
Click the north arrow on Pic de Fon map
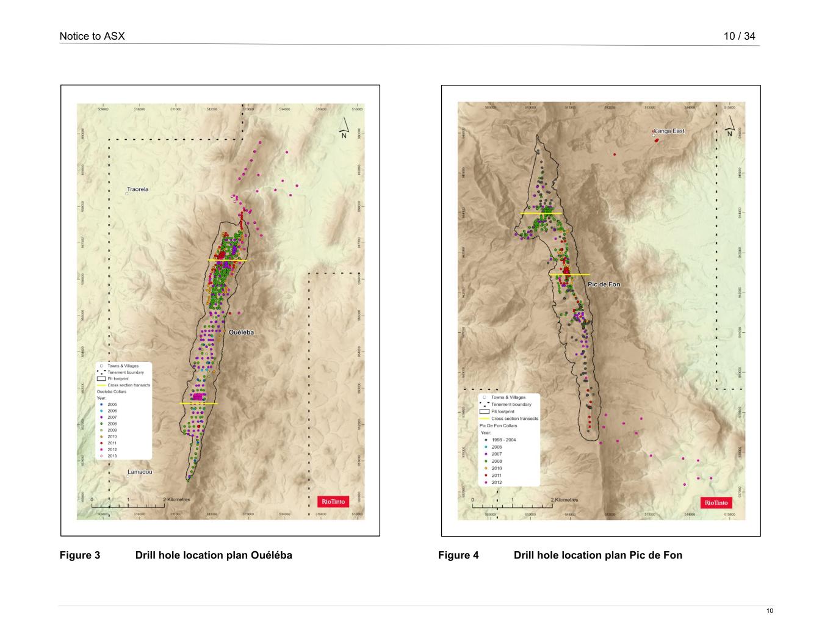pyautogui.click(x=729, y=130)
